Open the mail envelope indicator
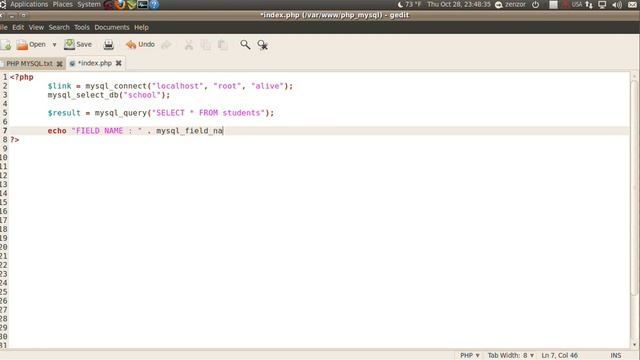The width and height of the screenshot is (640, 360). (x=632, y=4)
